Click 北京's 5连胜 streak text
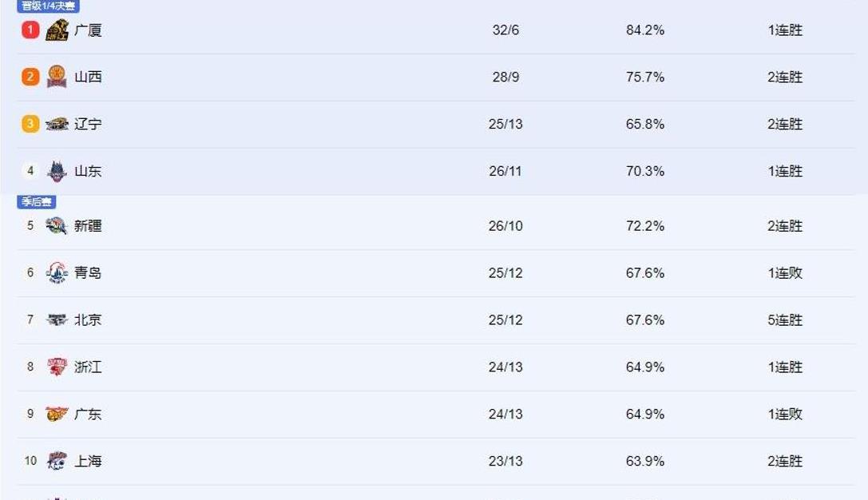The image size is (868, 500). (785, 320)
